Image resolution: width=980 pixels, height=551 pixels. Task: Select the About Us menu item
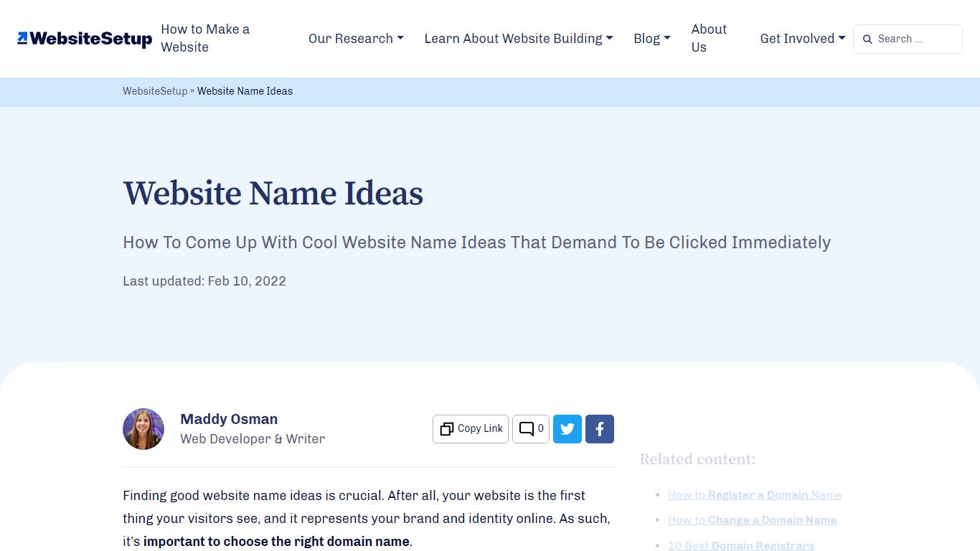coord(709,38)
